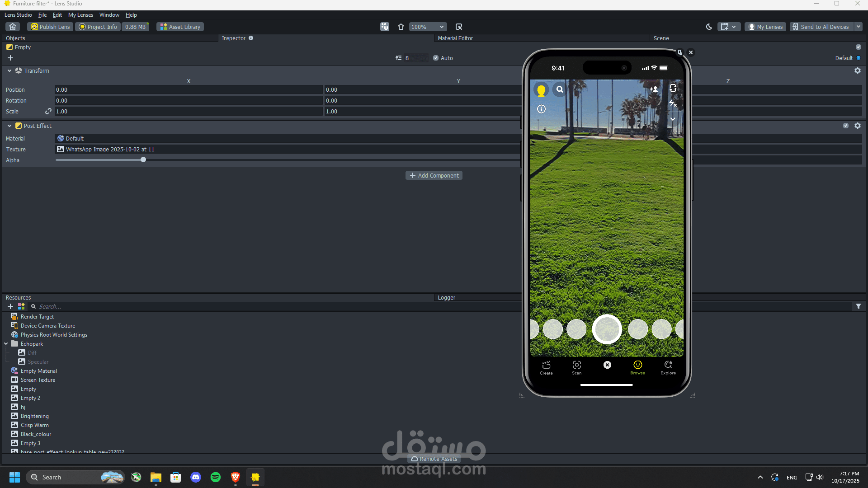Disable the Post Effect component checkbox
The width and height of the screenshot is (868, 488).
(x=845, y=126)
